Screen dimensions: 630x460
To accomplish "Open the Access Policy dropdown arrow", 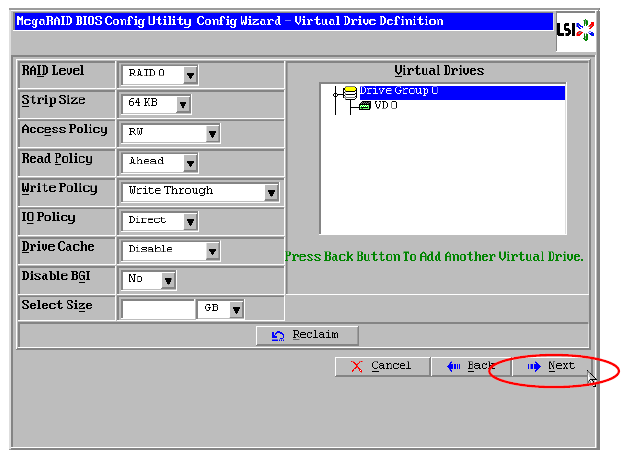I will [212, 134].
